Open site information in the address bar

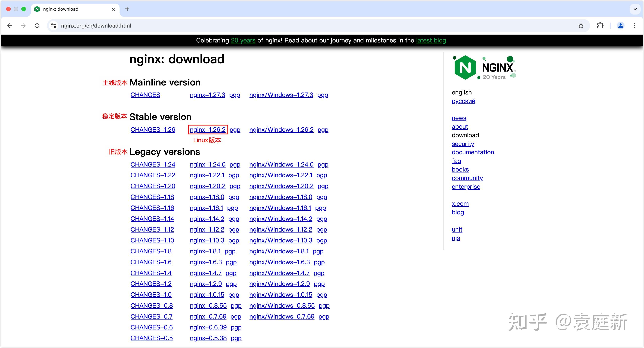[x=53, y=26]
